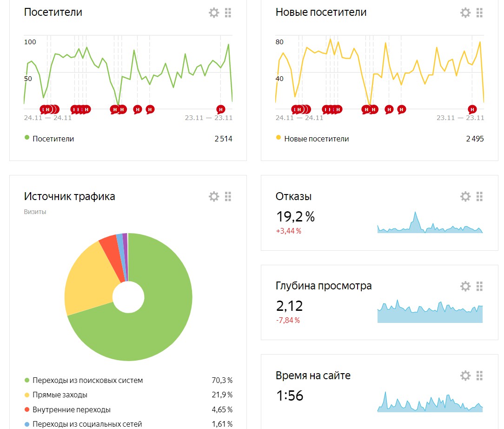Image resolution: width=504 pixels, height=429 pixels.
Task: Click grid handle icon of Посетители widget
Action: click(x=228, y=13)
